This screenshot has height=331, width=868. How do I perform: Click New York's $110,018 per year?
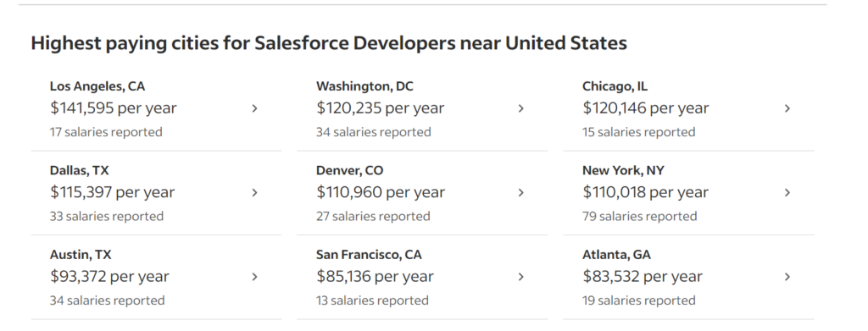(645, 192)
